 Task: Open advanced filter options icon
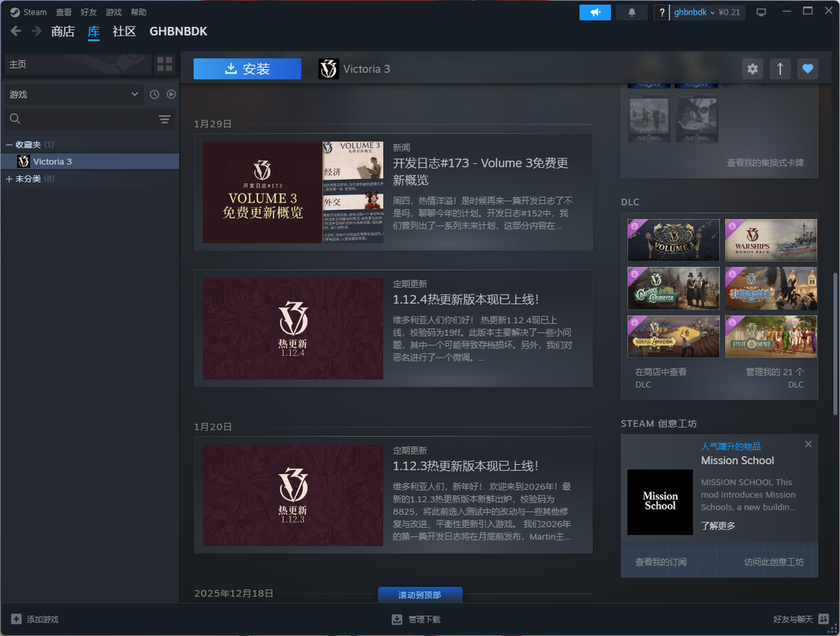pos(164,119)
